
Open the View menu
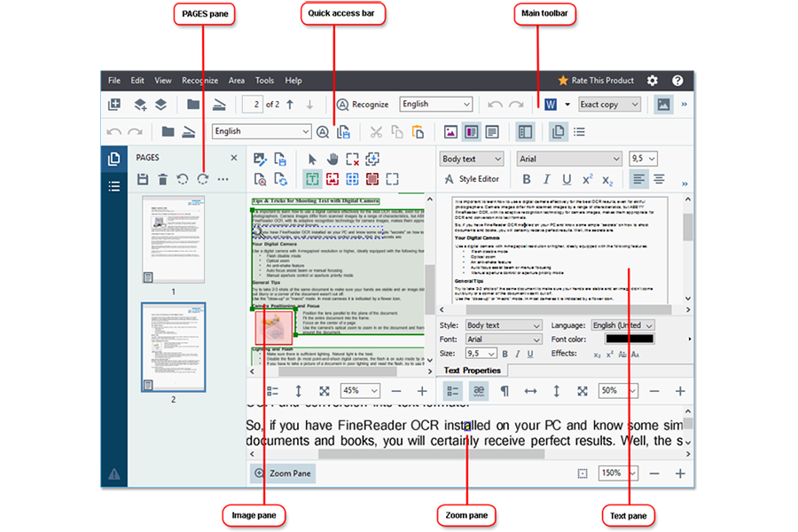(x=163, y=81)
